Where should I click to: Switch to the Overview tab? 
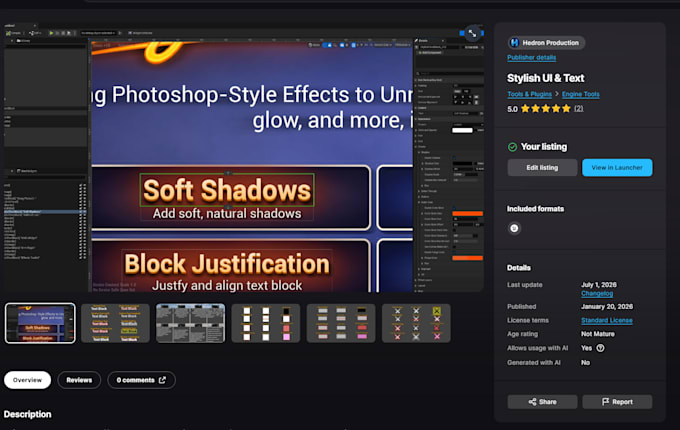pyautogui.click(x=27, y=380)
